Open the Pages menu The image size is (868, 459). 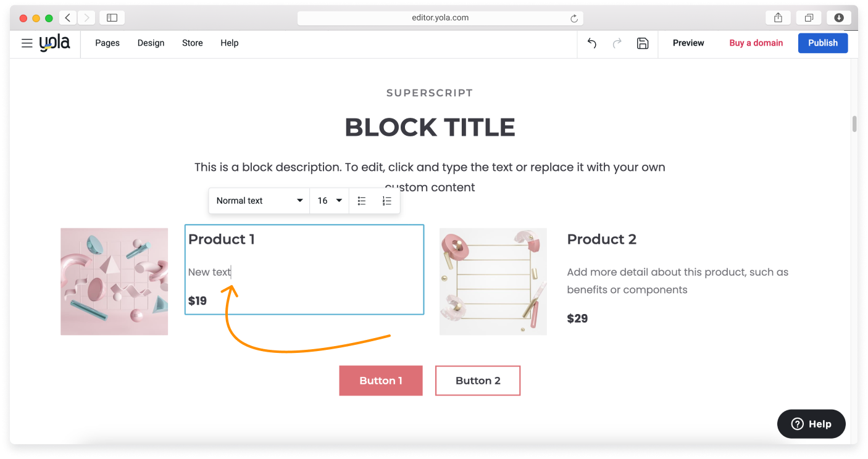click(107, 43)
